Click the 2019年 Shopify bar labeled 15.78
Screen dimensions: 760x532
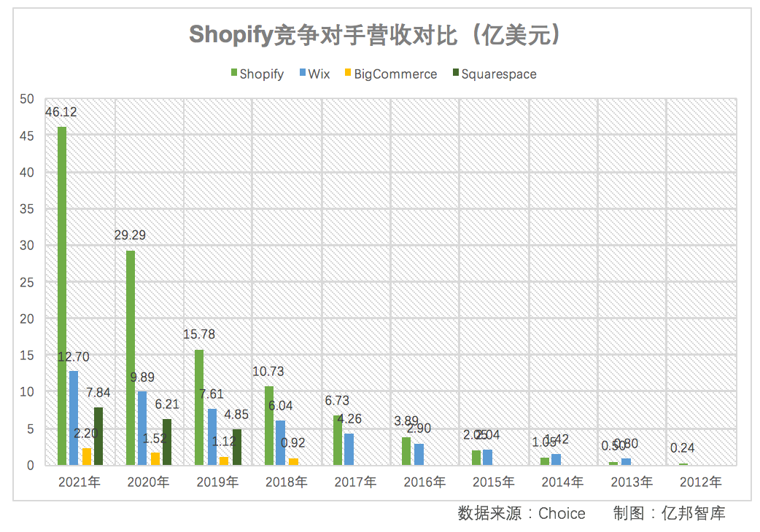pyautogui.click(x=199, y=407)
